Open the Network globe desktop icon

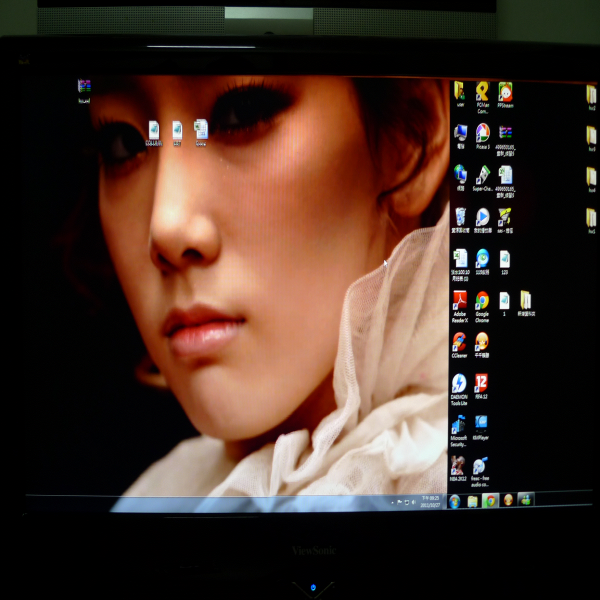[460, 178]
